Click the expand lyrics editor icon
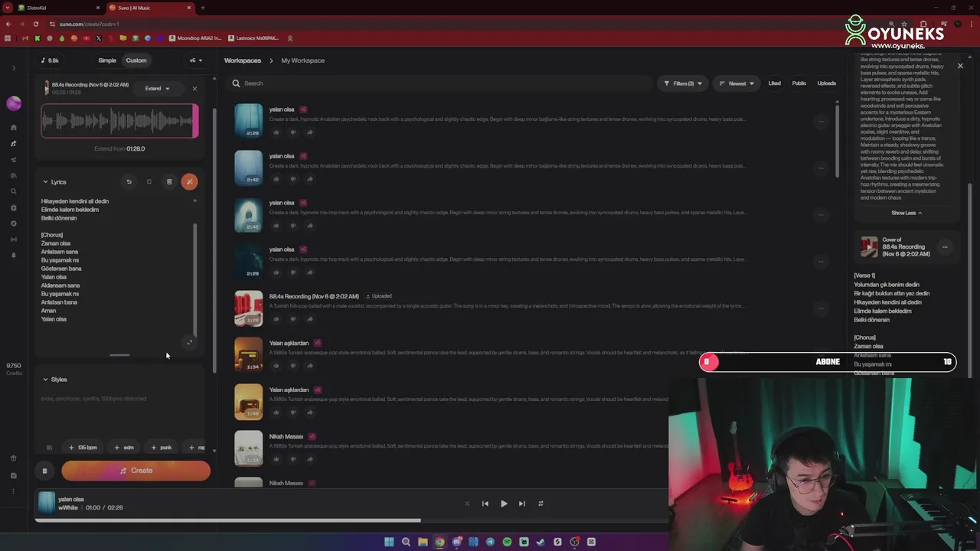Screen dimensions: 980x551 [189, 342]
